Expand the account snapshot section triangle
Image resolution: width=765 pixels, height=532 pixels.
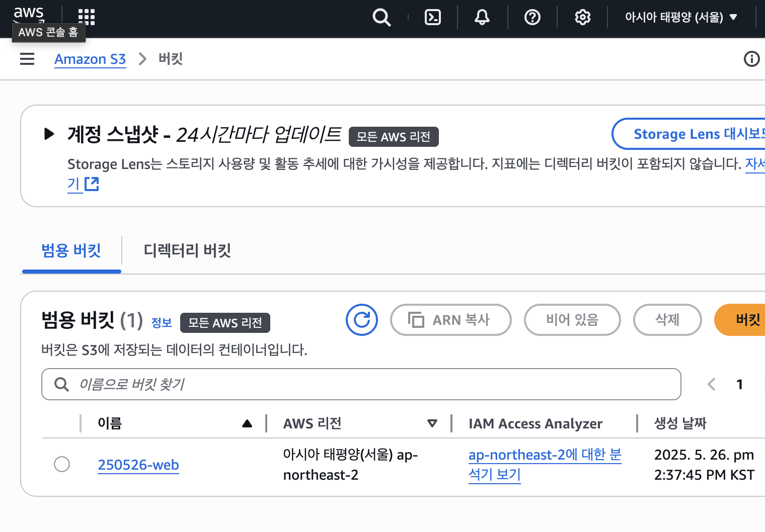point(49,134)
